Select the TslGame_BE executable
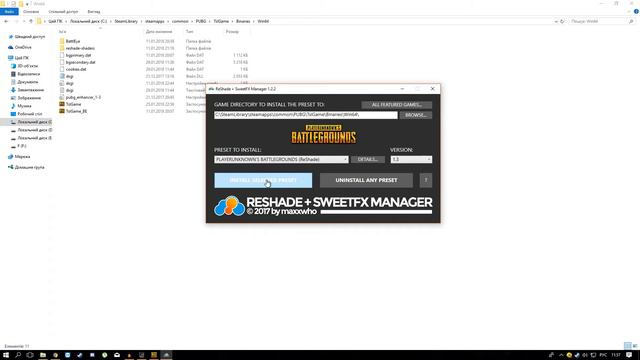This screenshot has height=360, width=640. (x=76, y=111)
